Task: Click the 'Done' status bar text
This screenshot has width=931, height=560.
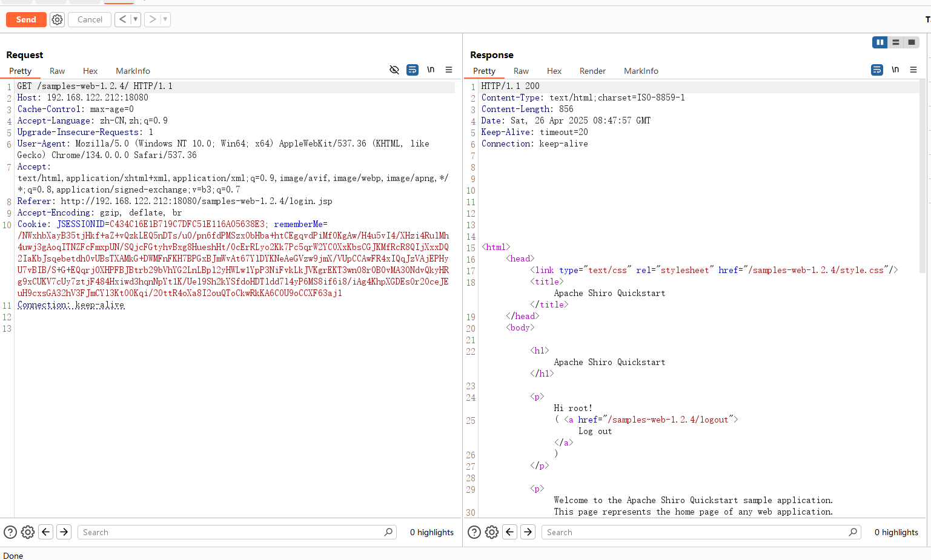Action: coord(13,556)
